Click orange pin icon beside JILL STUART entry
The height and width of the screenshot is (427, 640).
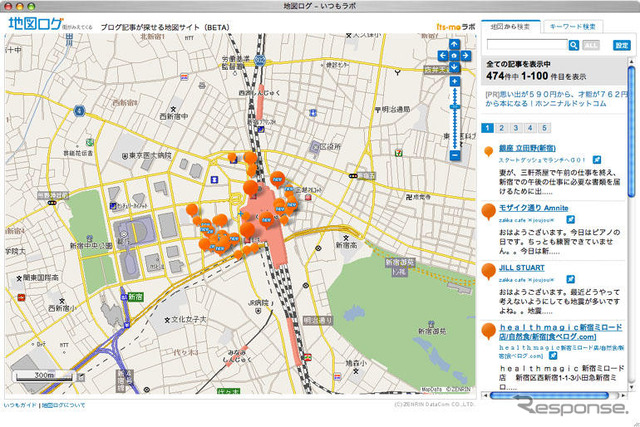point(489,271)
